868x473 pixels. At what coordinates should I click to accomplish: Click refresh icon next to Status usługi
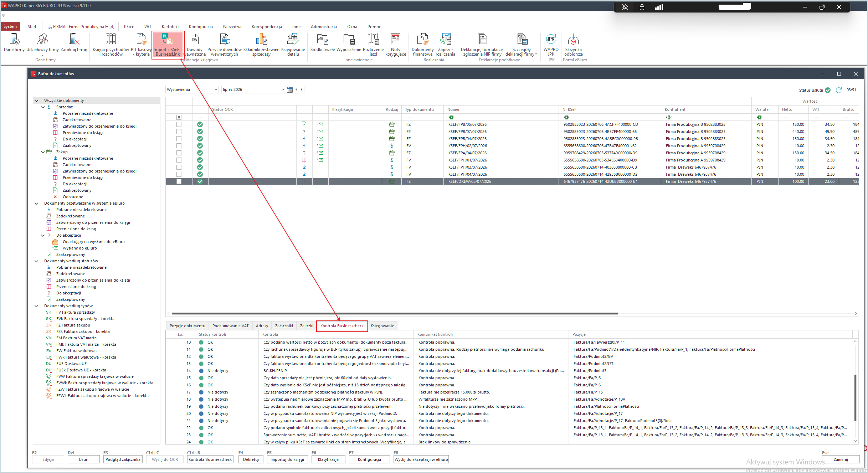pyautogui.click(x=839, y=90)
